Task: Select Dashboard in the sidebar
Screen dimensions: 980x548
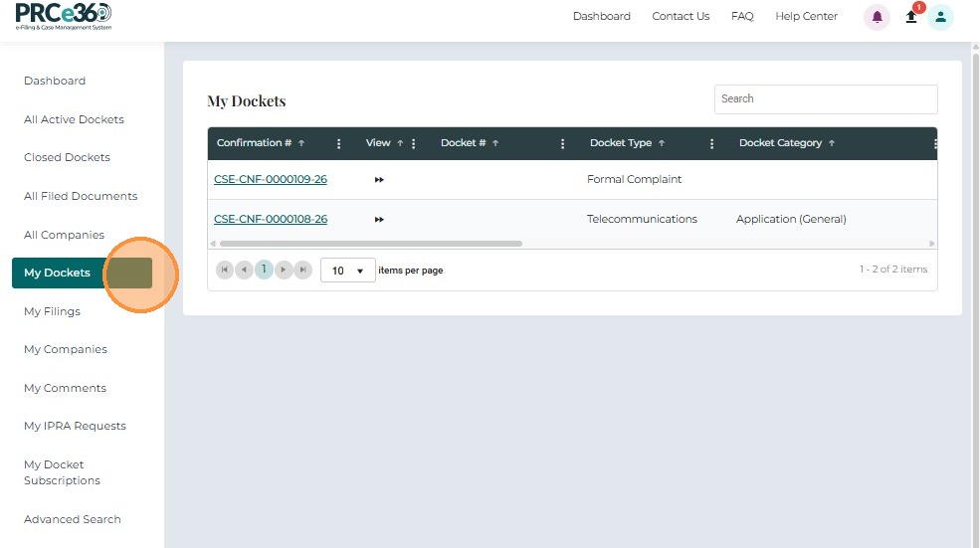Action: pyautogui.click(x=55, y=81)
